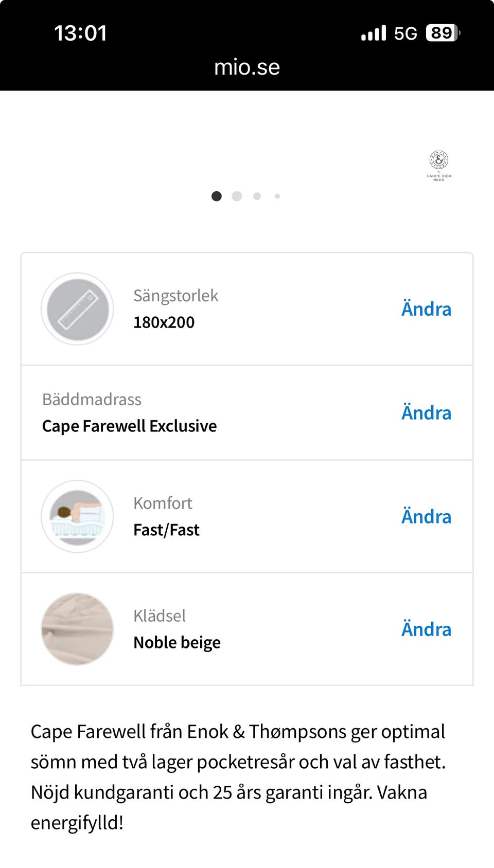
Task: Tap the 5G network indicator
Action: 405,33
